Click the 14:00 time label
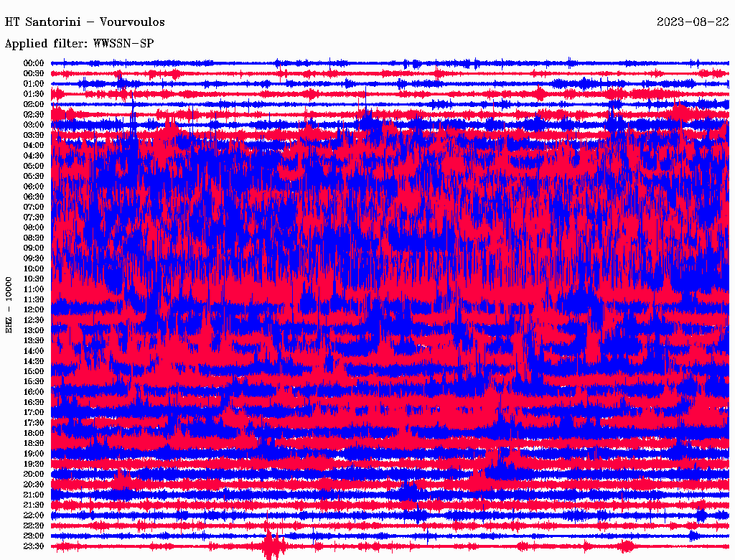 click(34, 351)
